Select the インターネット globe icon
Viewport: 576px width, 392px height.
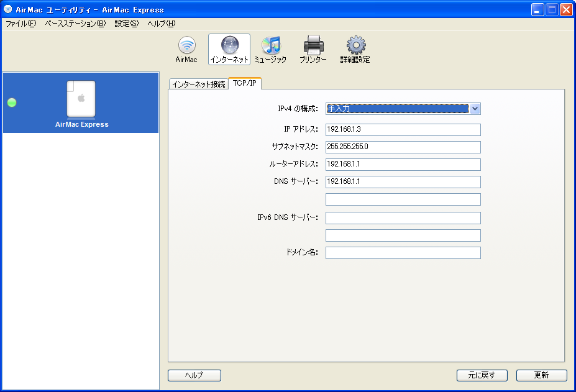pyautogui.click(x=229, y=50)
